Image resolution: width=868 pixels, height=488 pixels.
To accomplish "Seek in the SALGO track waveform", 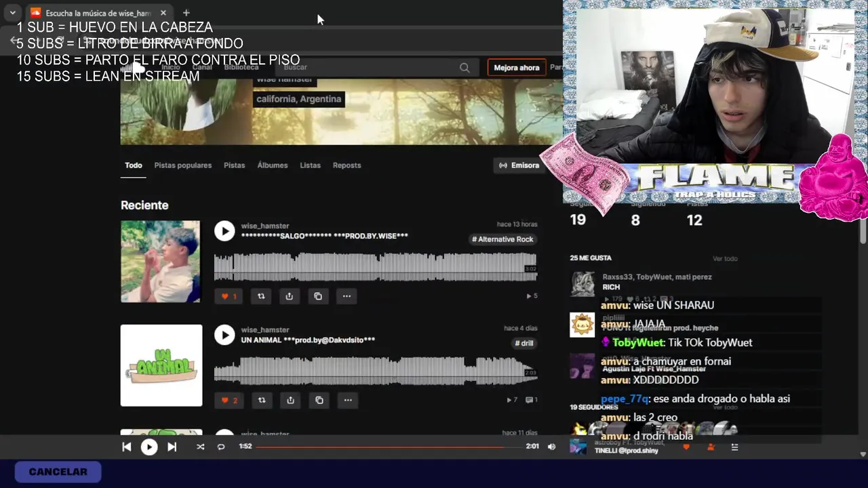I will pos(375,266).
